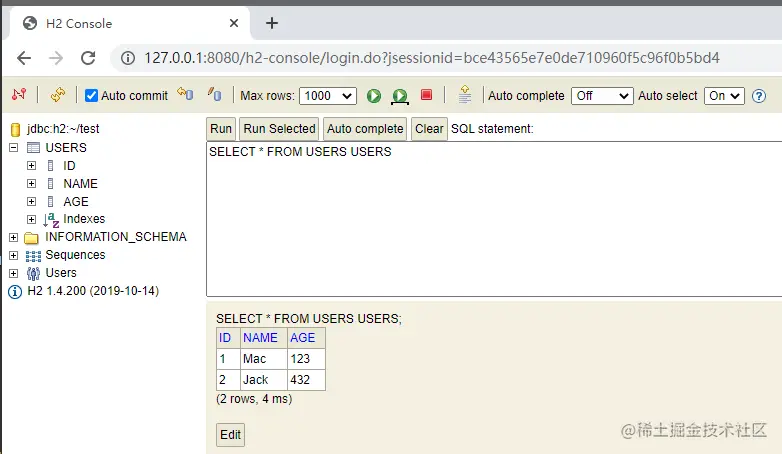The height and width of the screenshot is (454, 782).
Task: Expand the Sequences node
Action: point(13,255)
